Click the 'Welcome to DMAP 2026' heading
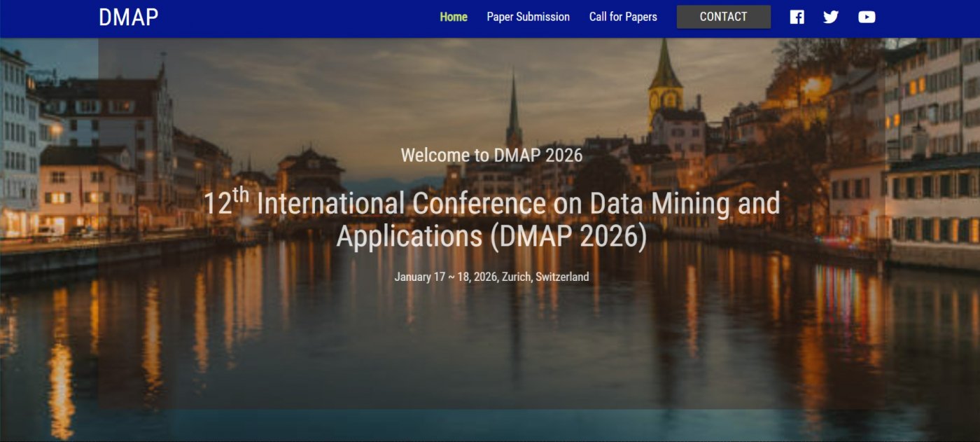Viewport: 980px width, 442px height. pos(491,155)
